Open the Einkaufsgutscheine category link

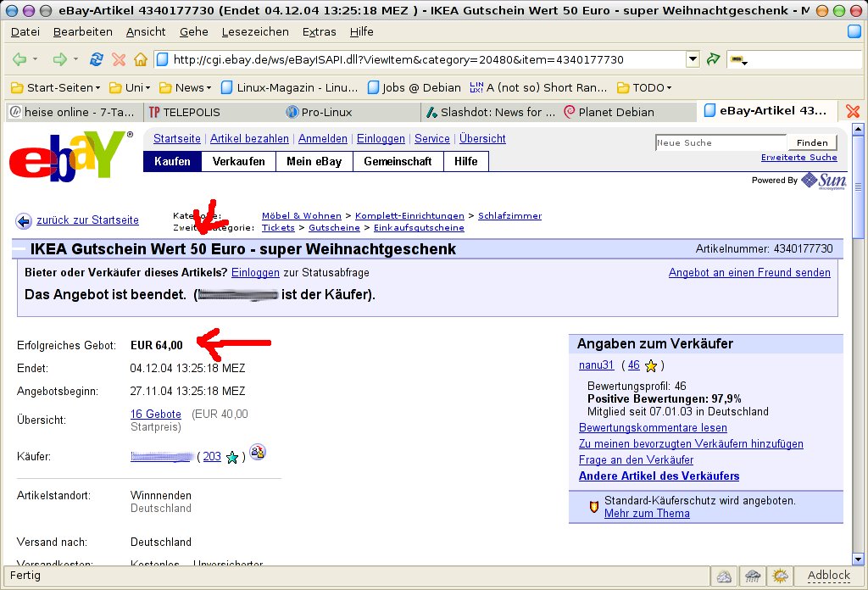pyautogui.click(x=419, y=228)
